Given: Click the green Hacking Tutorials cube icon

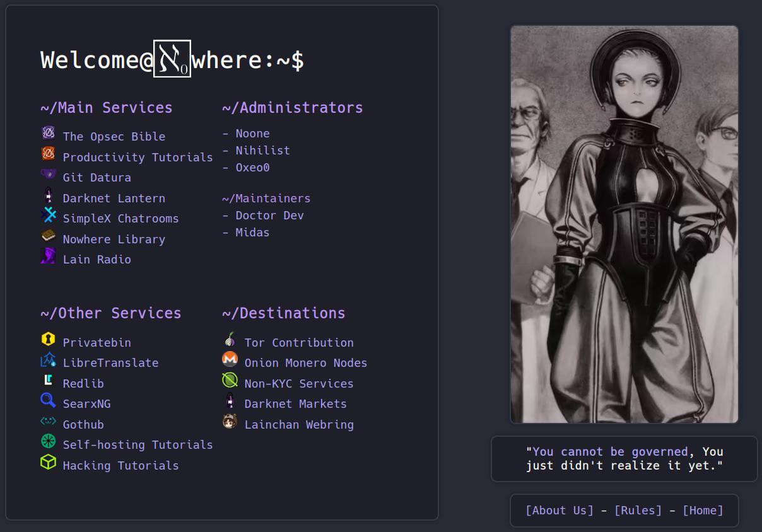Looking at the screenshot, I should click(x=49, y=462).
